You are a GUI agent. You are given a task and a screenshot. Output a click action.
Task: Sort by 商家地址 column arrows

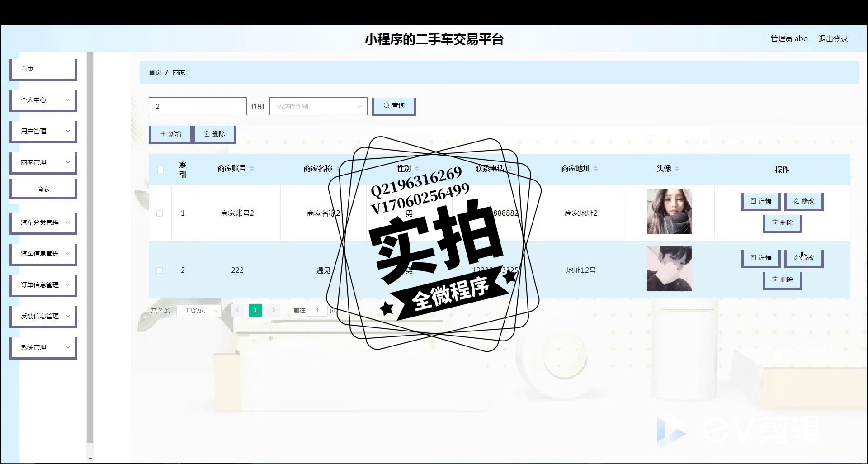[x=596, y=169]
